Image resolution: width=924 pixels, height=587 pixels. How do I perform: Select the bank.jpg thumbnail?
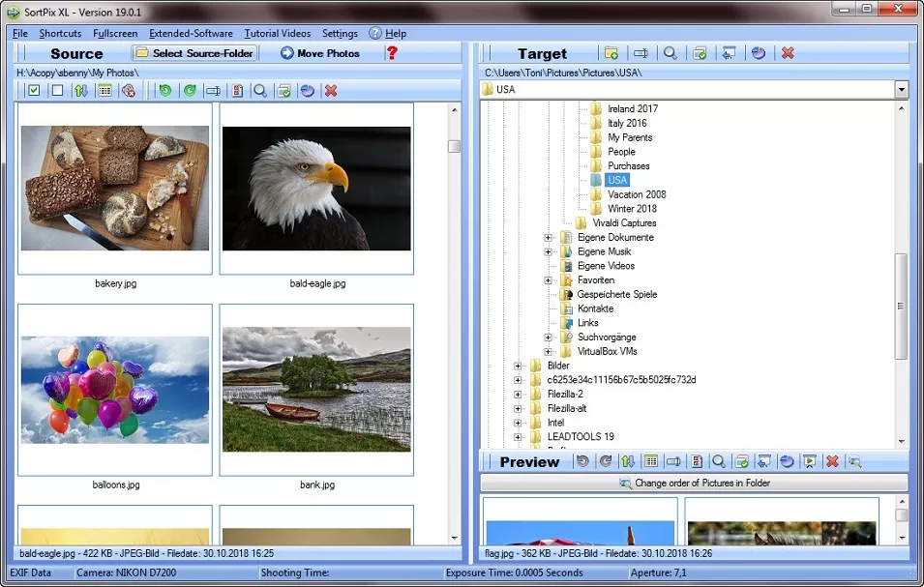click(316, 390)
